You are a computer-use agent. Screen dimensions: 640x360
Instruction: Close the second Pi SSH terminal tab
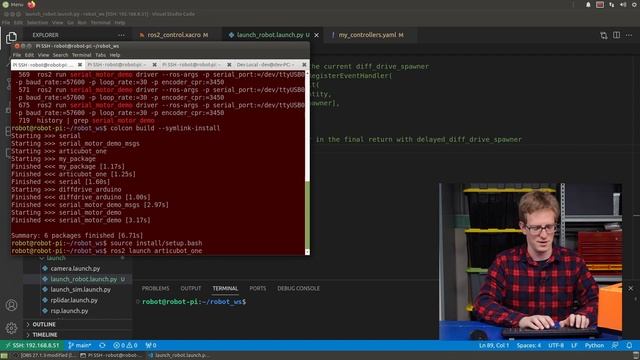155,65
